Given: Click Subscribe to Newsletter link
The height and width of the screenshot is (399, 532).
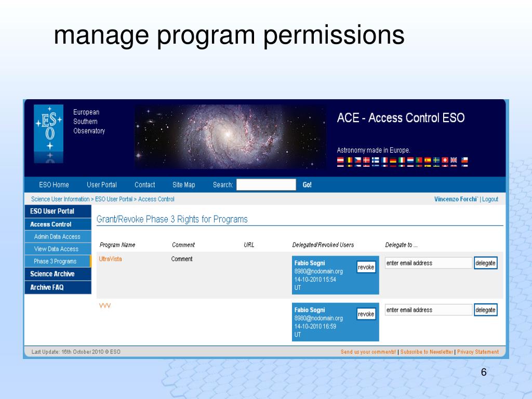Looking at the screenshot, I should 427,352.
